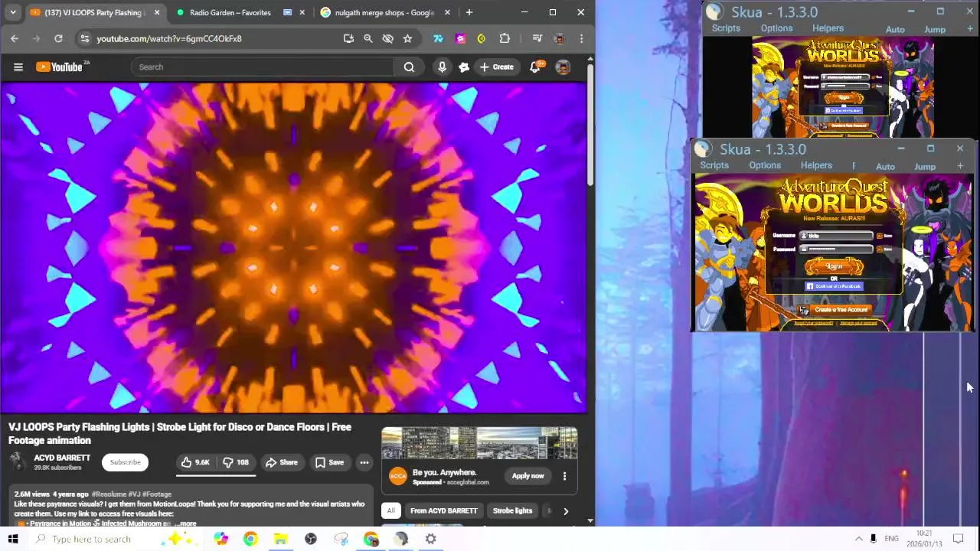Open the Chrome three-dot menu
The image size is (980, 551).
[581, 38]
